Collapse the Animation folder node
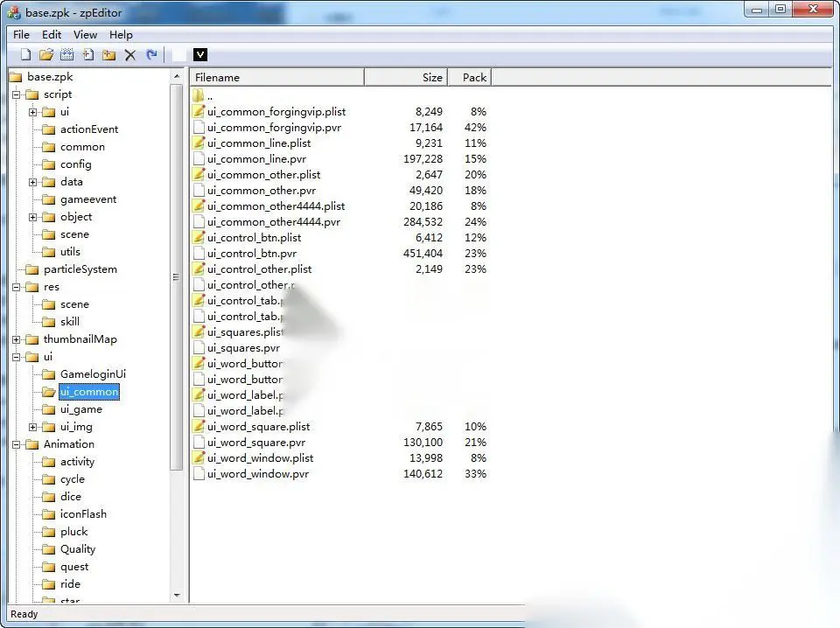Viewport: 840px width, 628px height. (x=17, y=444)
